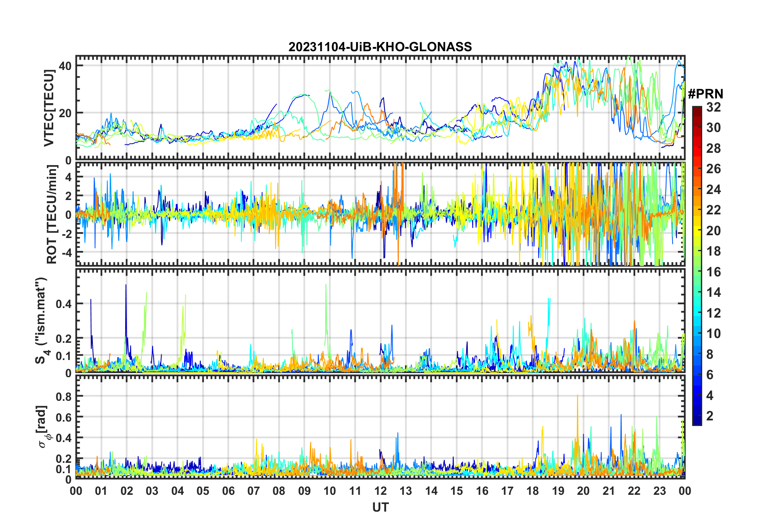The image size is (761, 532).
Task: Click the 15 hour tick on the UT axis
Action: click(x=457, y=491)
